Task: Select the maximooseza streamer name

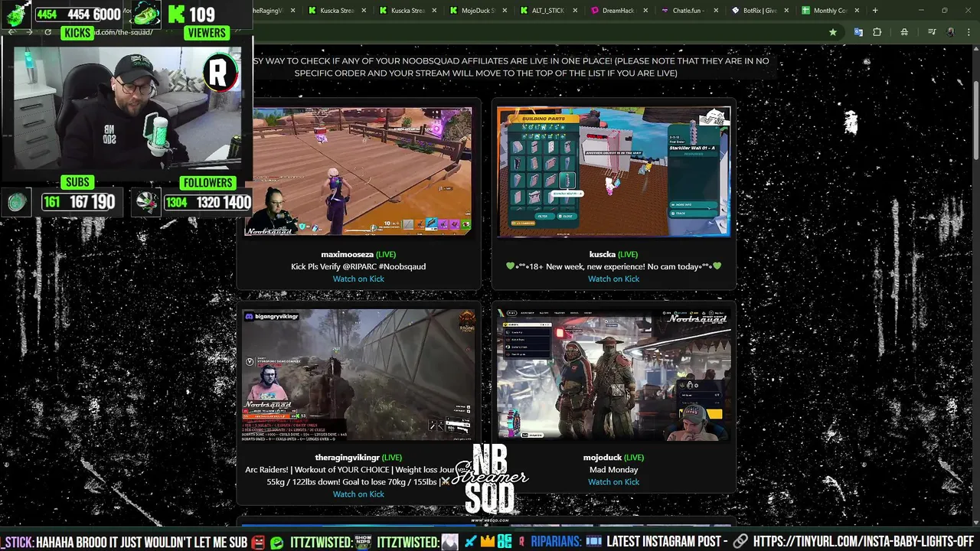Action: pyautogui.click(x=347, y=254)
